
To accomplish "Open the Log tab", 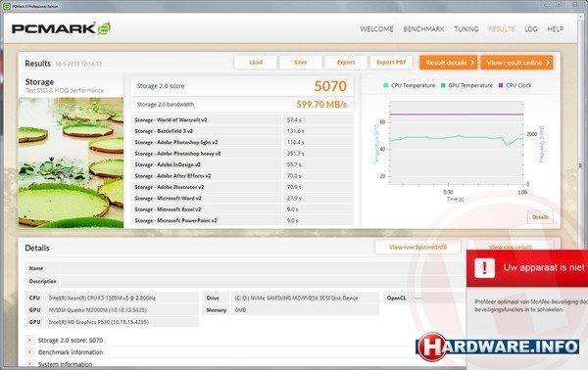I will 530,28.
